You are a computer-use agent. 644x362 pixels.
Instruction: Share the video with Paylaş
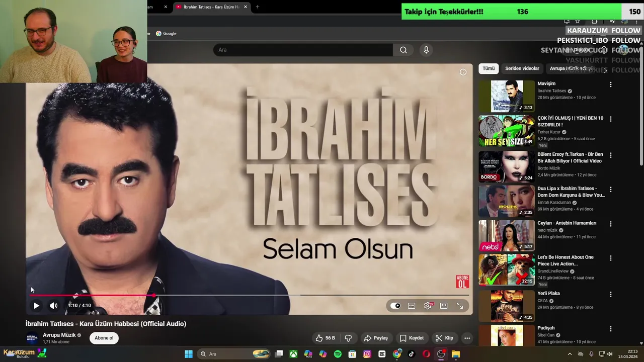(x=376, y=338)
